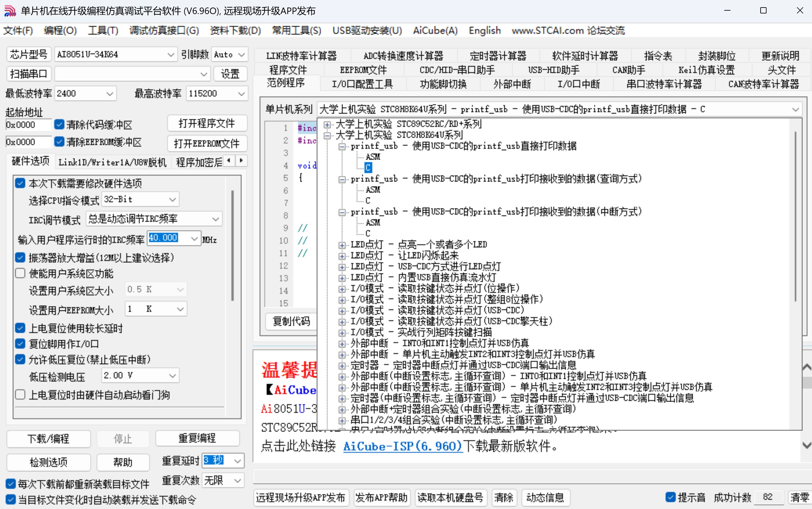Open the Keil仿真设置 tab
The height and width of the screenshot is (509, 812).
(x=705, y=70)
